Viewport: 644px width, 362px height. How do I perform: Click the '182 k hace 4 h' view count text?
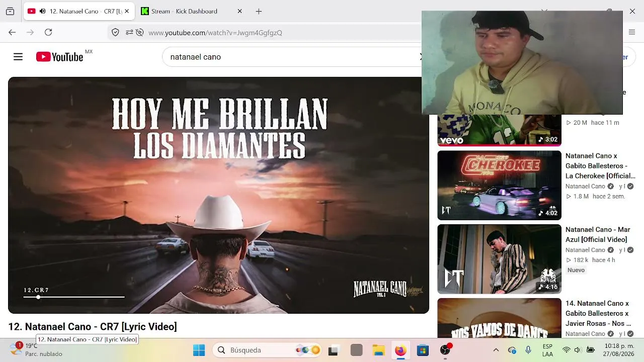tap(591, 260)
